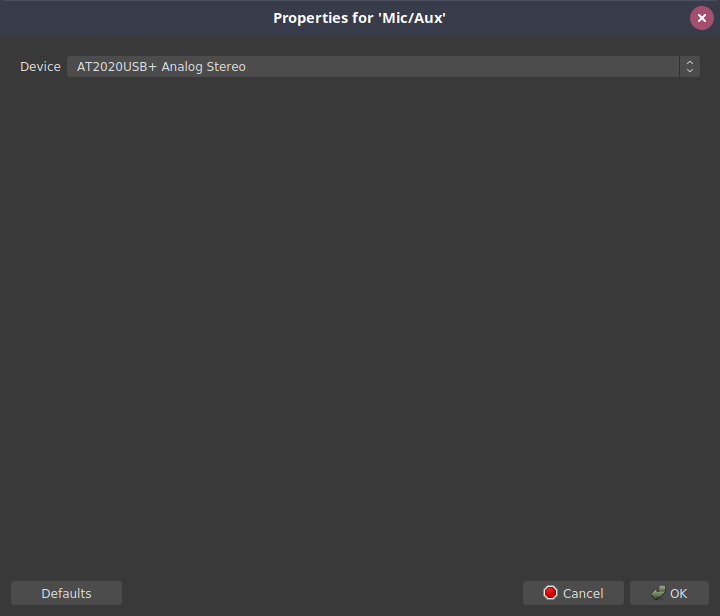Viewport: 720px width, 616px height.
Task: Click the Device label text
Action: tap(40, 67)
